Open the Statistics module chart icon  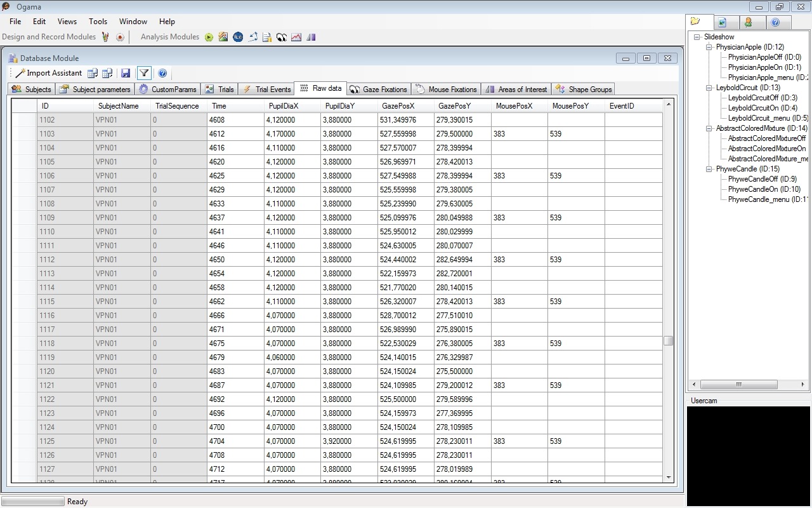tap(296, 37)
